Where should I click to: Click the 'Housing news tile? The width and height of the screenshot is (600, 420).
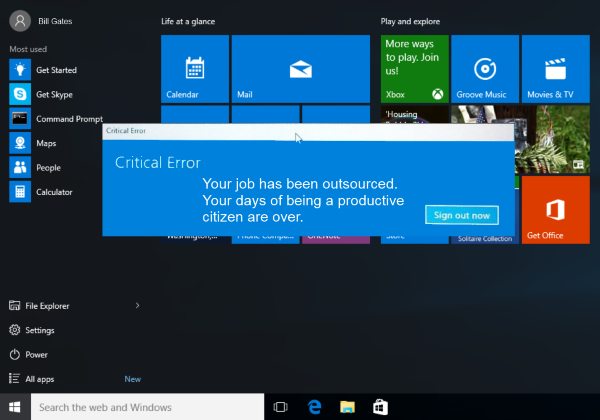(x=415, y=114)
